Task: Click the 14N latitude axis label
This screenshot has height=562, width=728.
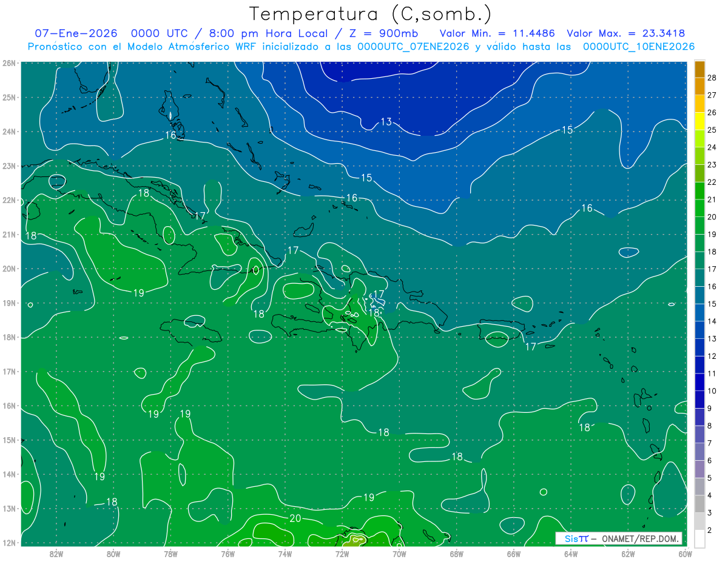Action: click(9, 474)
